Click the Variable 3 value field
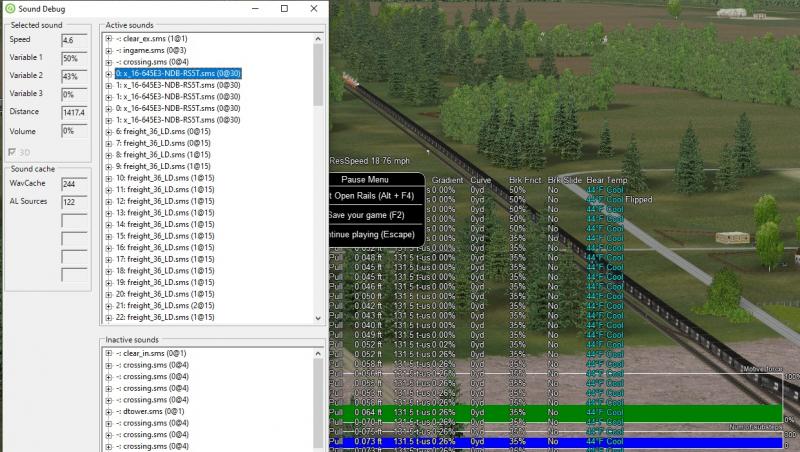This screenshot has height=452, width=800. pos(74,94)
